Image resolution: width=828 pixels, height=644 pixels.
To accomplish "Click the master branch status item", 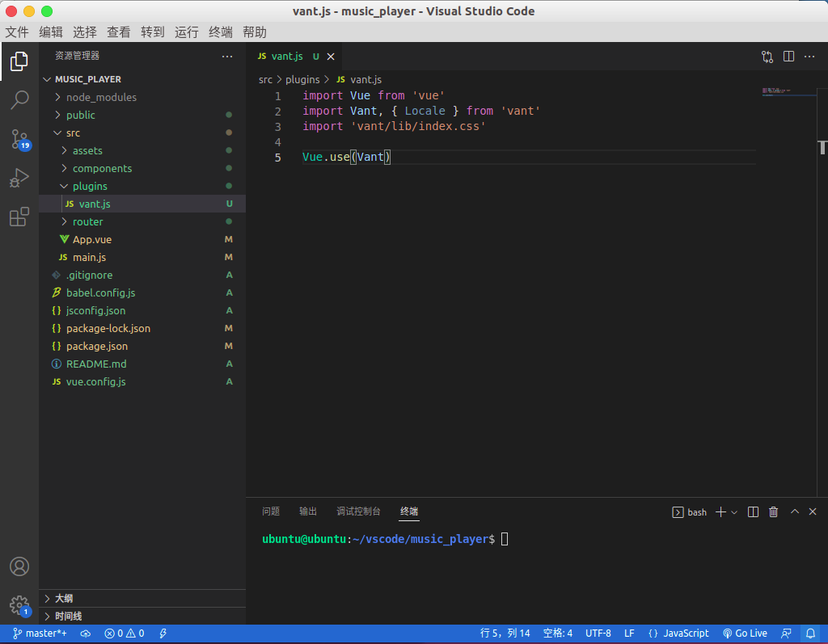I will click(40, 633).
